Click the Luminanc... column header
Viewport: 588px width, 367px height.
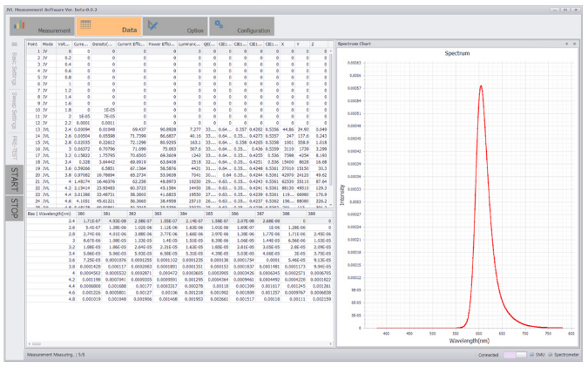(190, 44)
